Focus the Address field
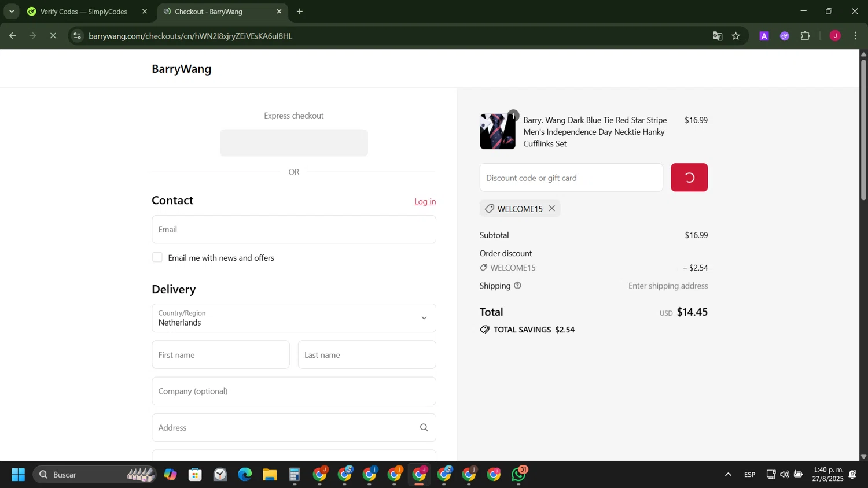Image resolution: width=868 pixels, height=488 pixels. pos(294,427)
